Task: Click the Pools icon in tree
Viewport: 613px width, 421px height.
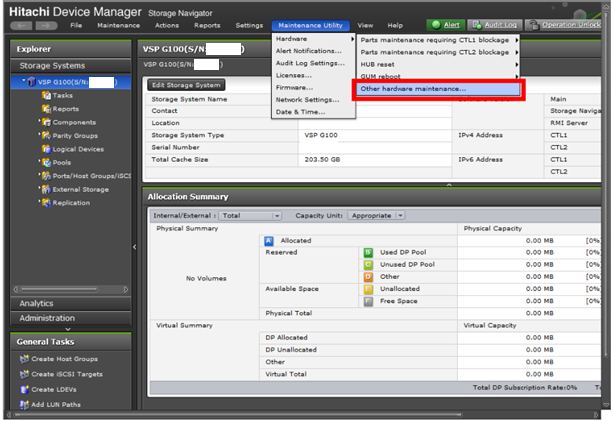Action: (x=46, y=162)
